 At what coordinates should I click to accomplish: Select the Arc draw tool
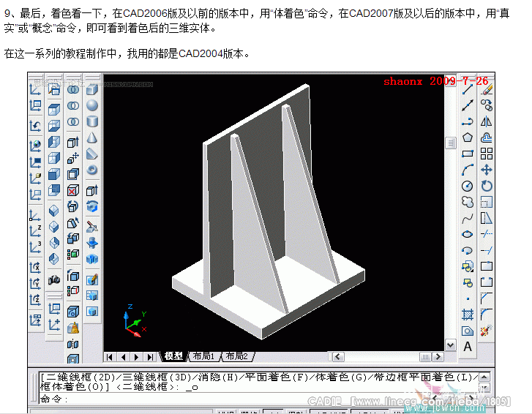(x=467, y=170)
